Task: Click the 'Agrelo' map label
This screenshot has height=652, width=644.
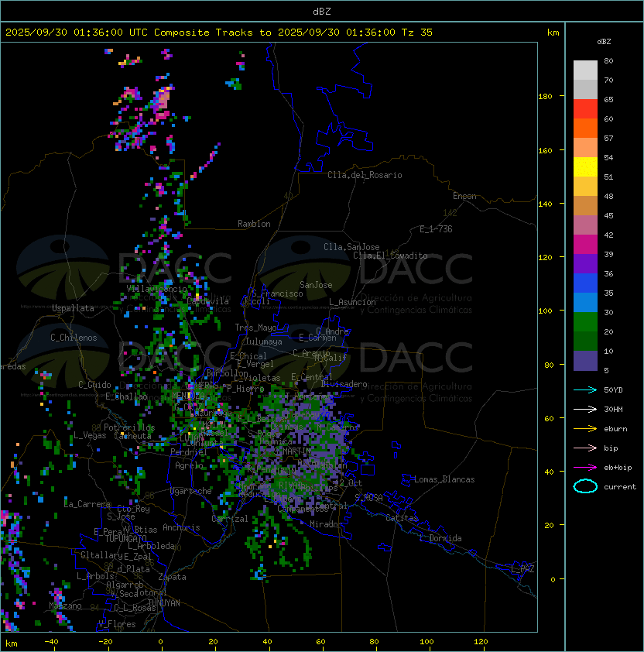Action: (189, 465)
